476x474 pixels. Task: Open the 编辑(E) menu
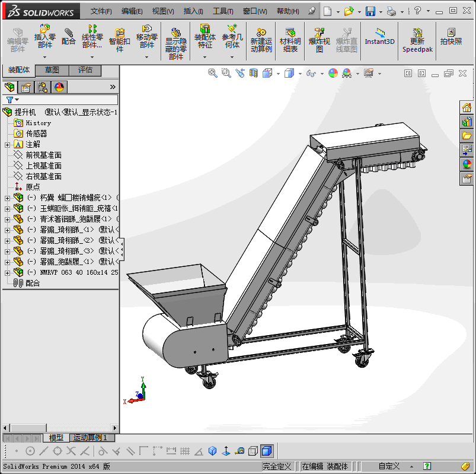pyautogui.click(x=132, y=11)
